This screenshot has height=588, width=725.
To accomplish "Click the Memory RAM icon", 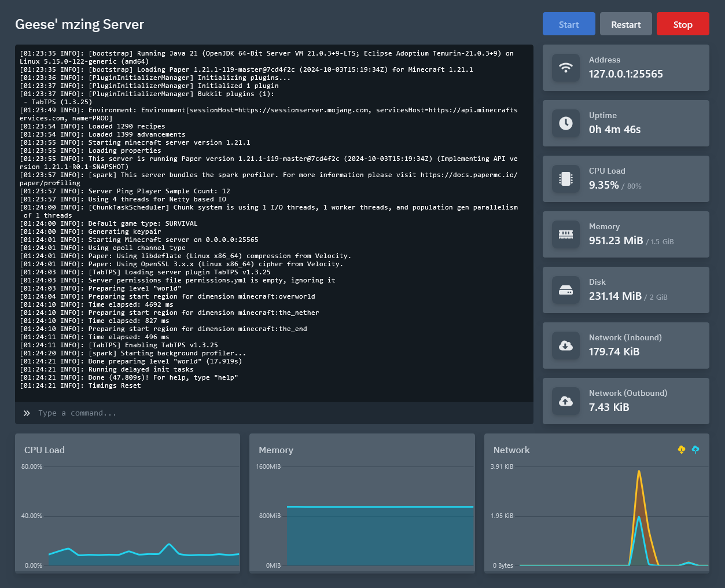I will pos(565,234).
